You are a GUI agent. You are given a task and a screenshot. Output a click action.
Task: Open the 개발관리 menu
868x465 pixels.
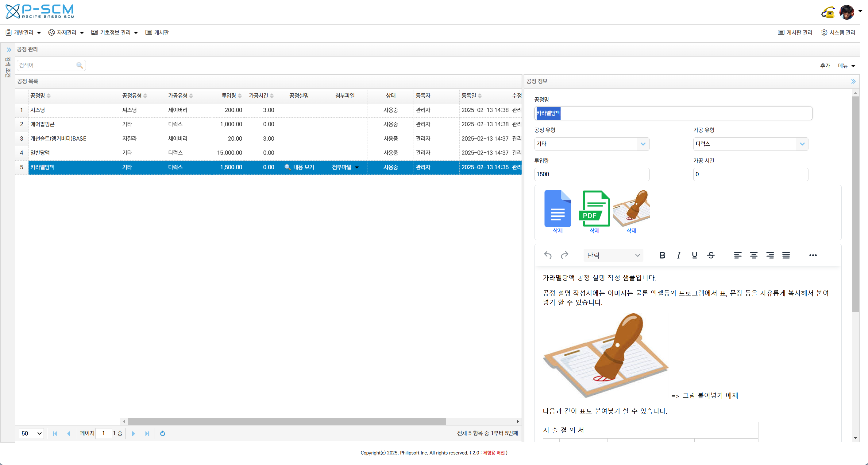pos(23,32)
